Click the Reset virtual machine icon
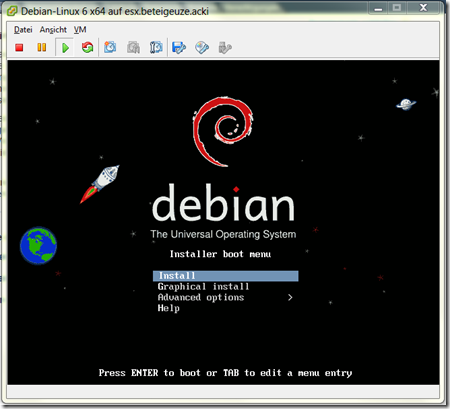This screenshot has height=409, width=450. [88, 47]
